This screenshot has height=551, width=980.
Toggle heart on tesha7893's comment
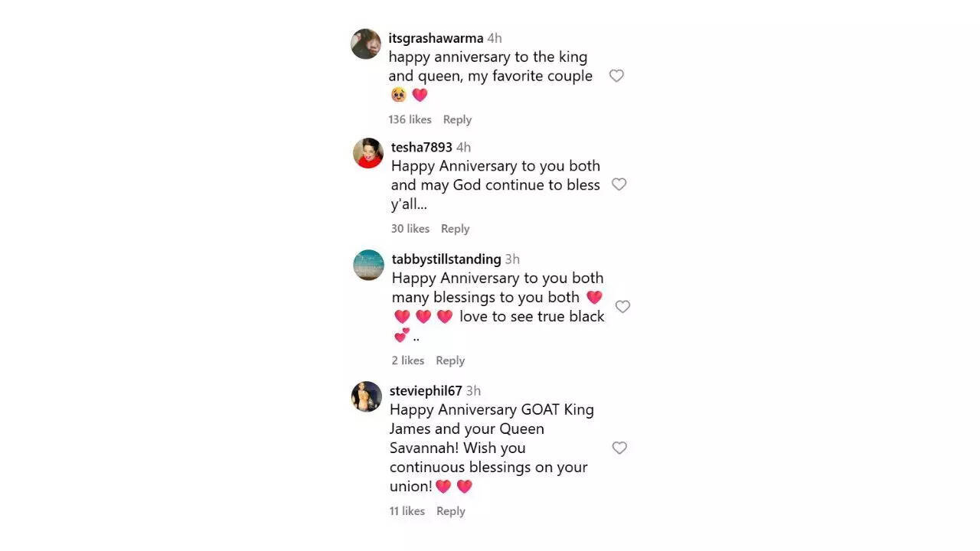[619, 184]
